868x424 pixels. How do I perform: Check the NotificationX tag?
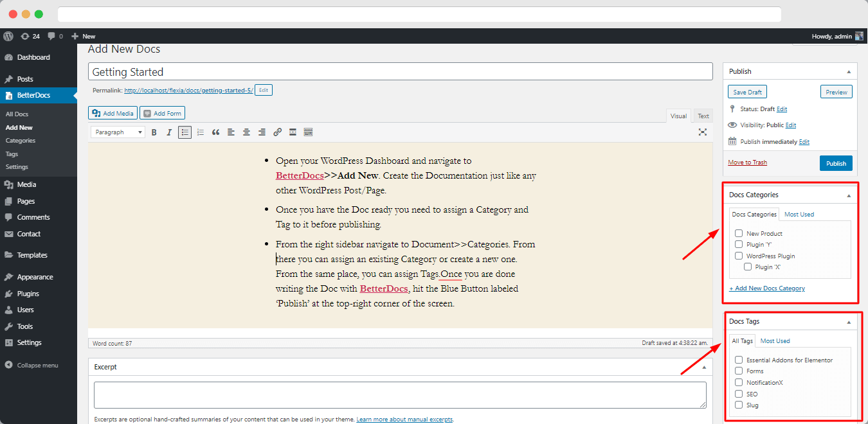[x=738, y=382]
